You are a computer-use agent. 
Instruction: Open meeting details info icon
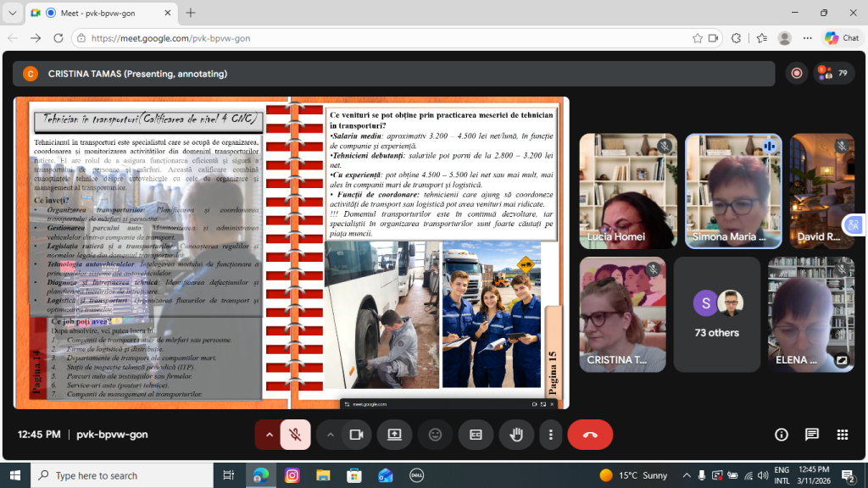pyautogui.click(x=782, y=435)
